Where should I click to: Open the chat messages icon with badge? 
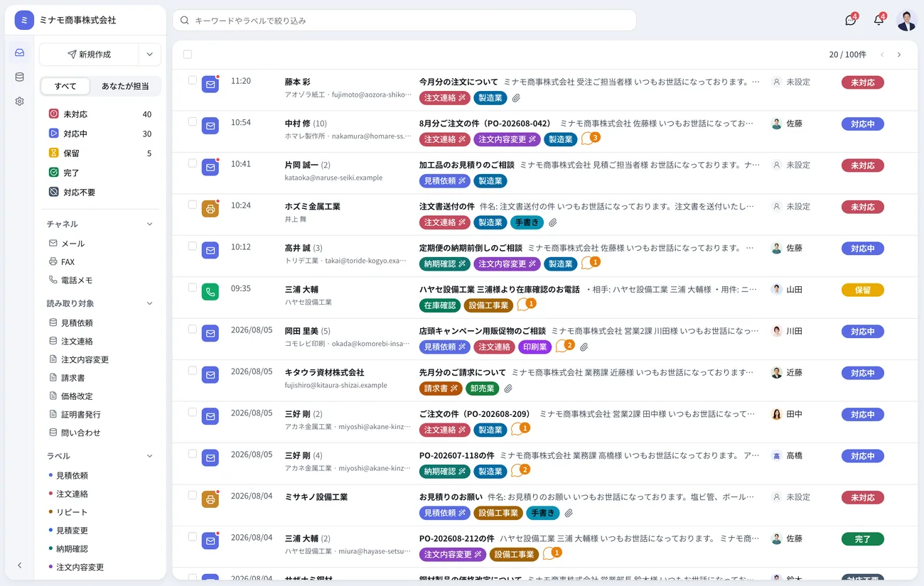851,20
